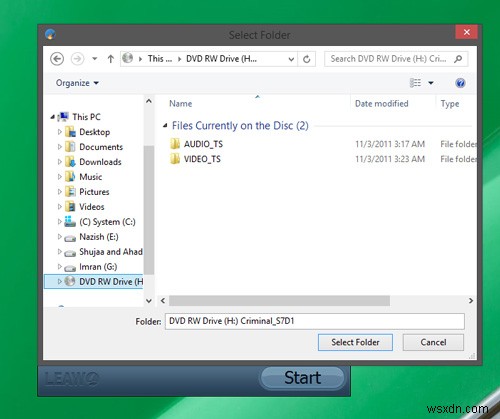This screenshot has height=419, width=500.
Task: Click the DVD disc icon in the address bar
Action: [127, 58]
